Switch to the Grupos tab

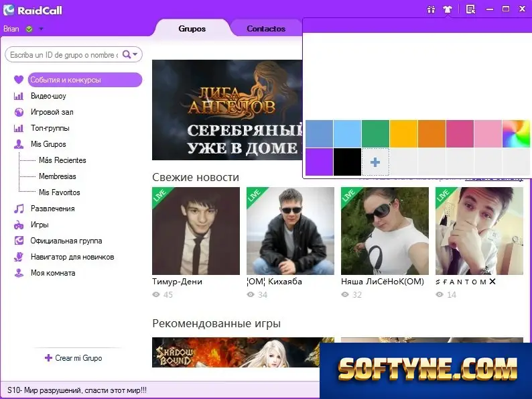192,29
